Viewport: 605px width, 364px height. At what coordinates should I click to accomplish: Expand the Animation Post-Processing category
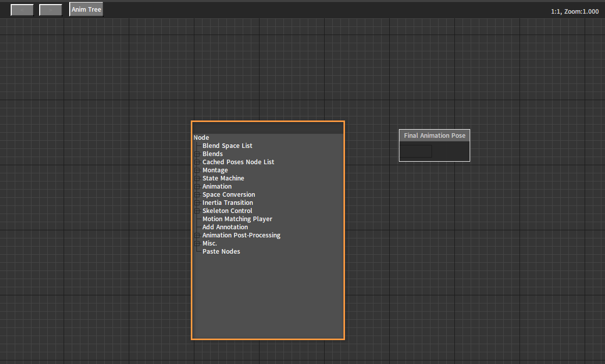197,235
